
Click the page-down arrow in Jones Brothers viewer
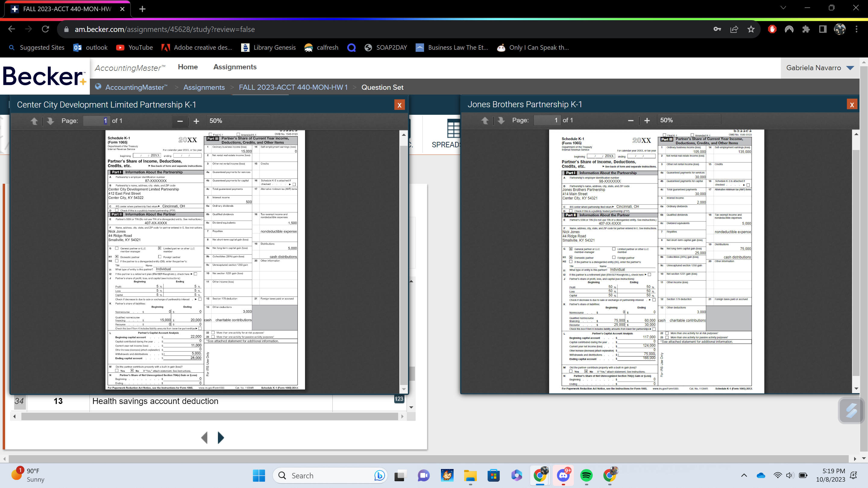coord(500,120)
